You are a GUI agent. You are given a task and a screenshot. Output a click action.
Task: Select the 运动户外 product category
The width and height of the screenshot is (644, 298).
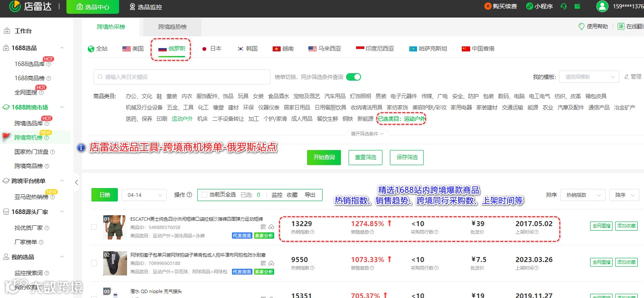pyautogui.click(x=182, y=119)
